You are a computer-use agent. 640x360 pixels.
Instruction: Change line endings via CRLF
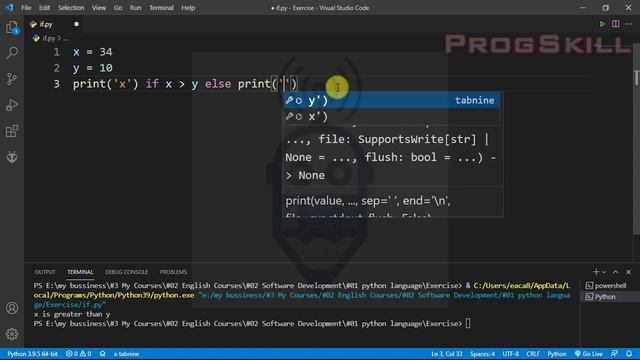pos(533,353)
